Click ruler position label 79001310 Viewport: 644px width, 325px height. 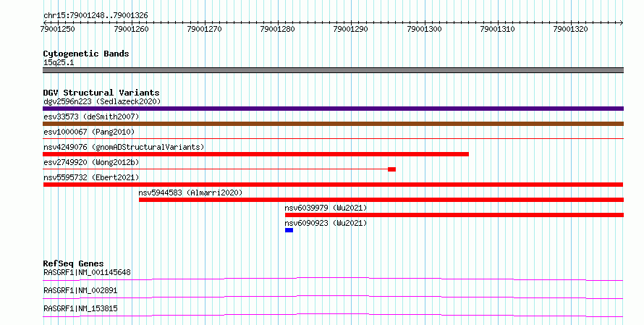pos(497,29)
